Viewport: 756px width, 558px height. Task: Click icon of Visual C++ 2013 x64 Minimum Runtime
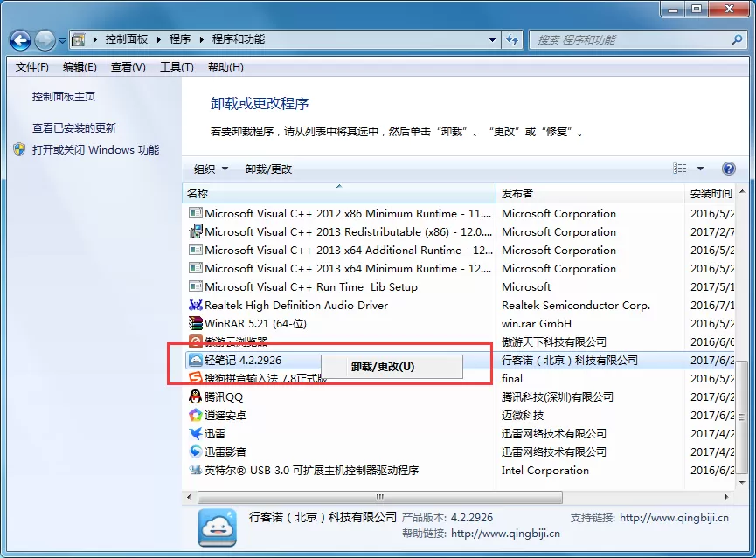coord(195,268)
